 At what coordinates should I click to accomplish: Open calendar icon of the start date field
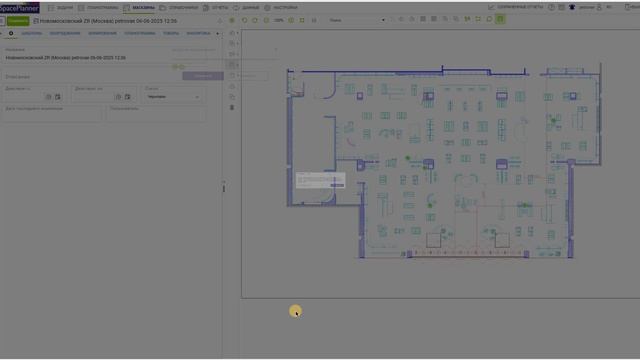point(58,97)
